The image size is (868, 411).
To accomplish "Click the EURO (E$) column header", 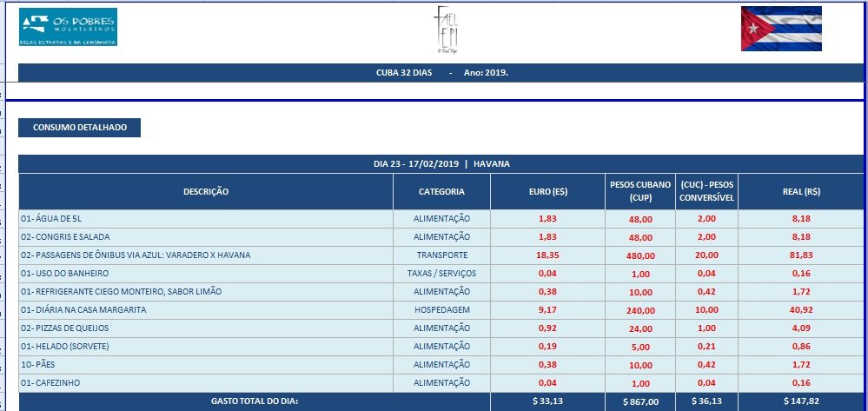I will click(547, 191).
